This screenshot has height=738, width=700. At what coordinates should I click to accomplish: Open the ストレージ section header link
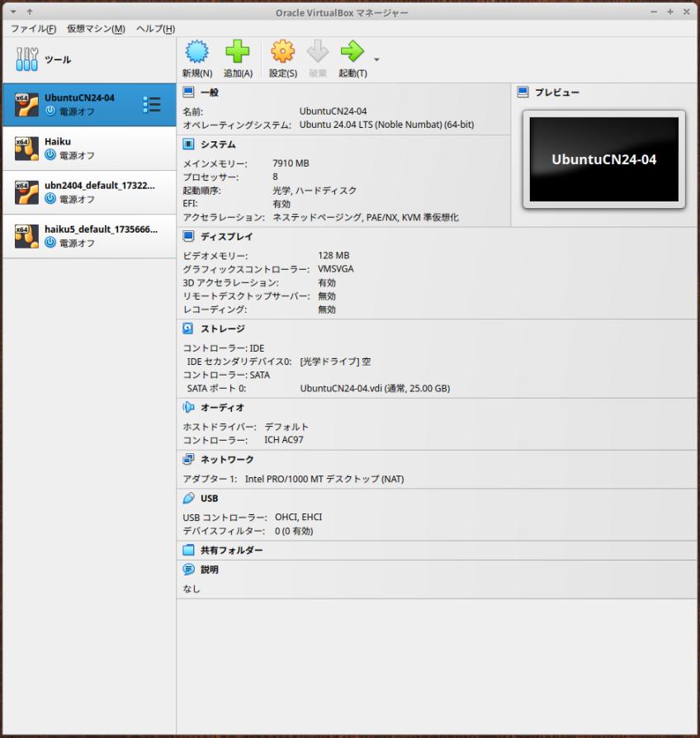(x=223, y=329)
